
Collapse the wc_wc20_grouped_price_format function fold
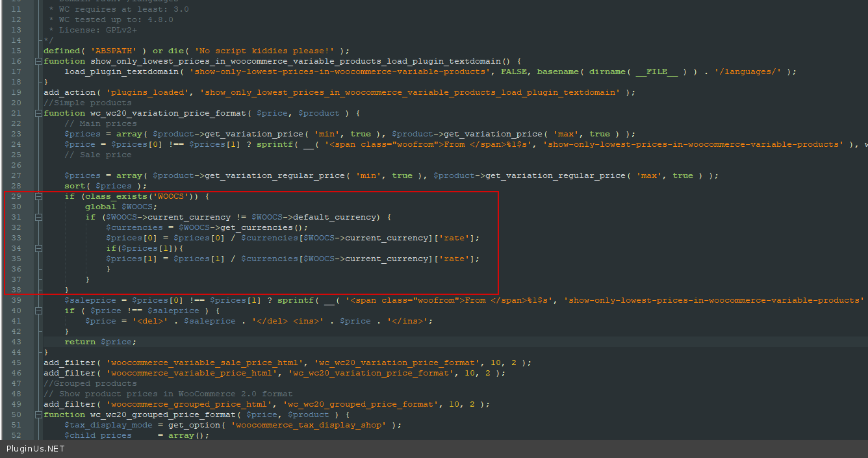(38, 414)
